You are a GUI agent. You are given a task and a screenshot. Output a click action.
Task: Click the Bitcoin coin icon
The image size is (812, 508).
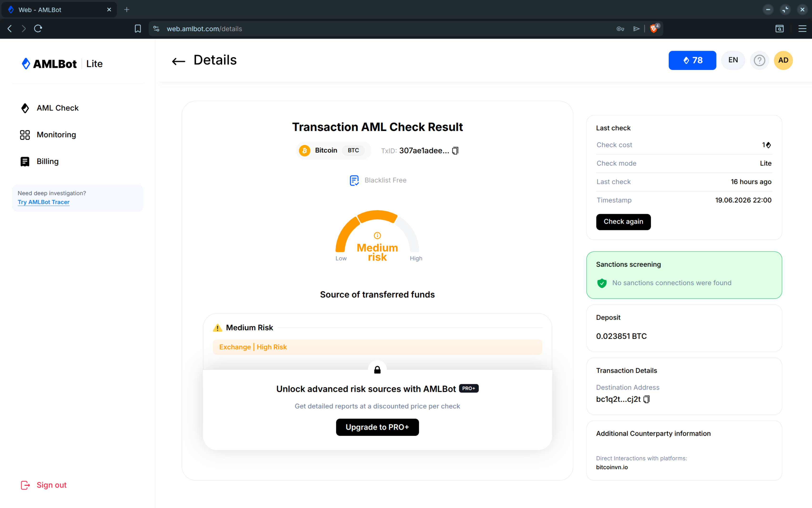305,150
